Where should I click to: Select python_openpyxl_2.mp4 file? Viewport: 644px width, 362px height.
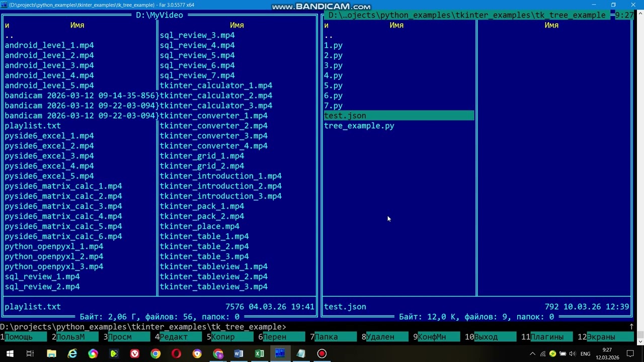pyautogui.click(x=54, y=256)
